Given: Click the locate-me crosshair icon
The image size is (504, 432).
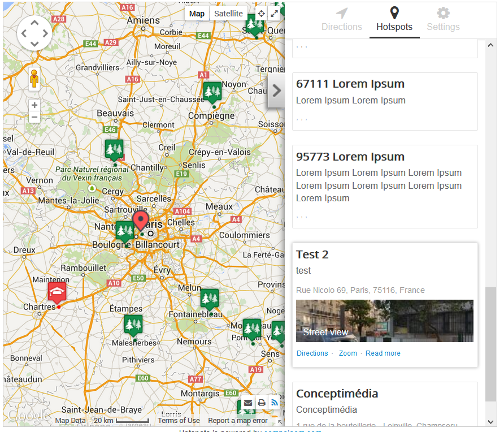Looking at the screenshot, I should tap(261, 14).
